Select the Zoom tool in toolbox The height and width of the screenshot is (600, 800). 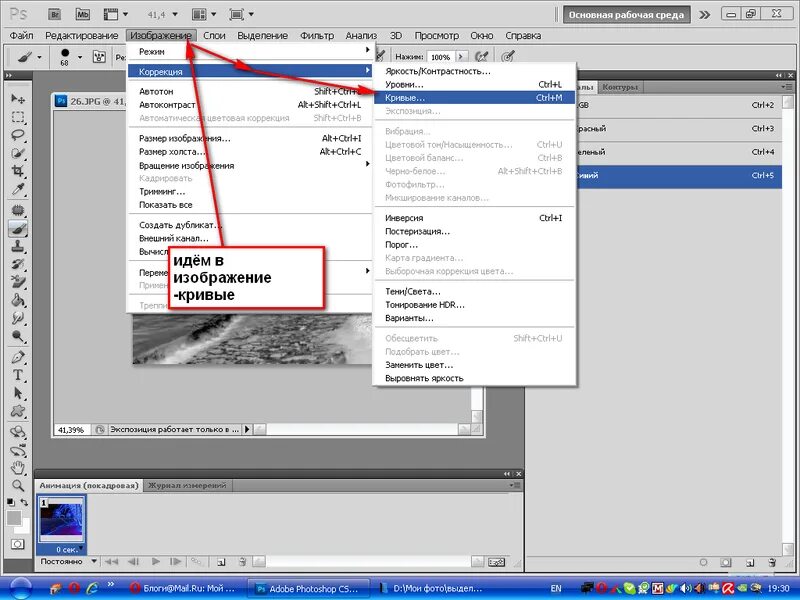18,485
